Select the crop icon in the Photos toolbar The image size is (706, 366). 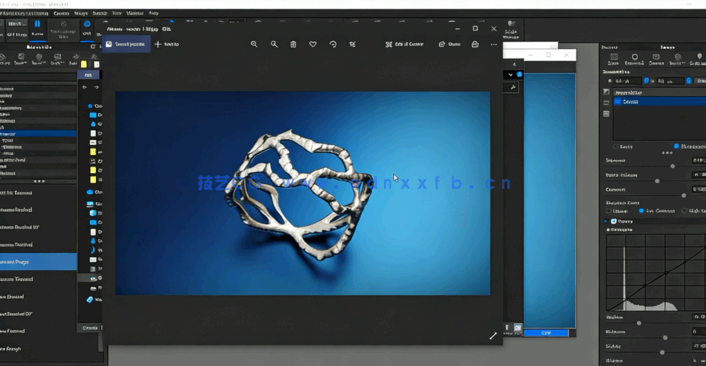[353, 44]
